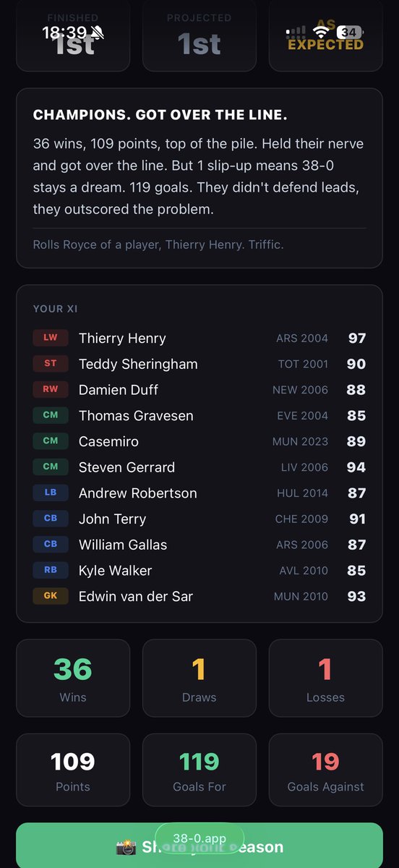Tap the battery indicator in the status bar
Viewport: 399px width, 868px height.
pos(351,33)
